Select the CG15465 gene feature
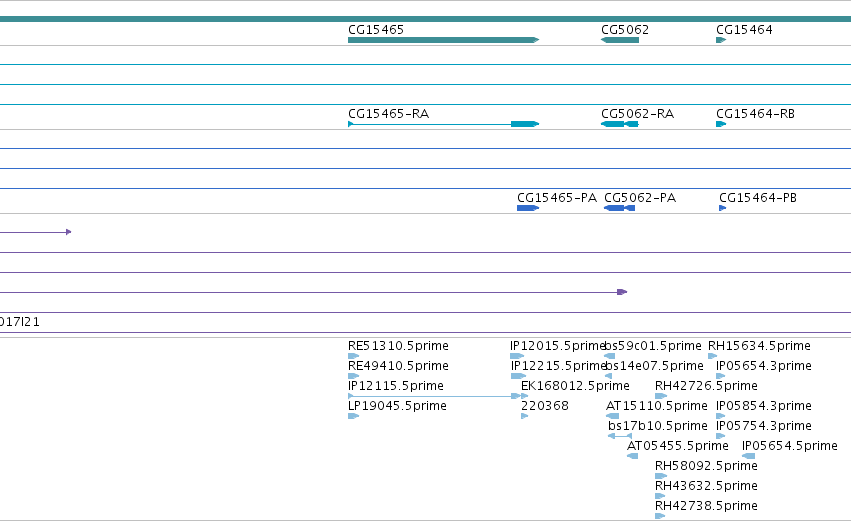This screenshot has width=851, height=521. pyautogui.click(x=443, y=40)
